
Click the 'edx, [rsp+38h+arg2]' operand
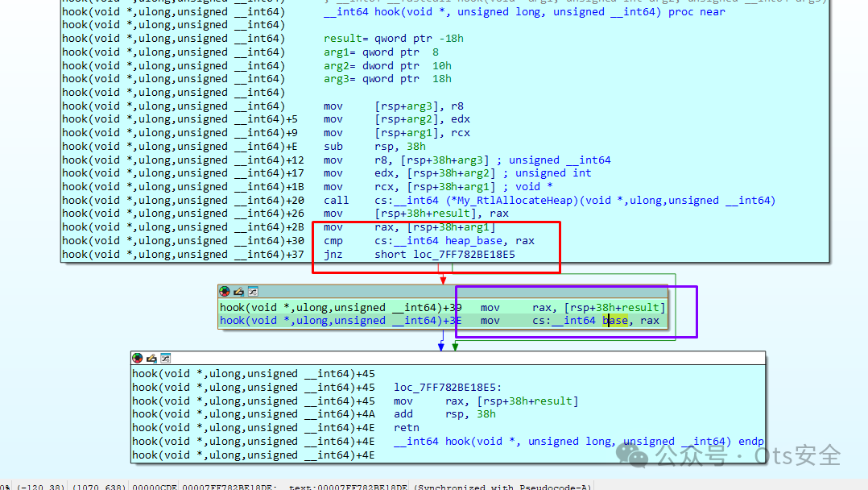435,173
